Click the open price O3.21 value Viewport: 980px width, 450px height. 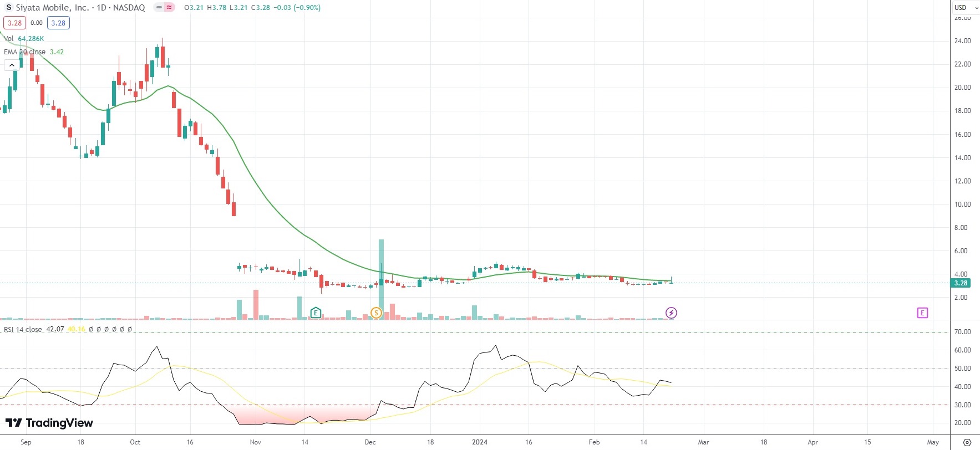[194, 8]
